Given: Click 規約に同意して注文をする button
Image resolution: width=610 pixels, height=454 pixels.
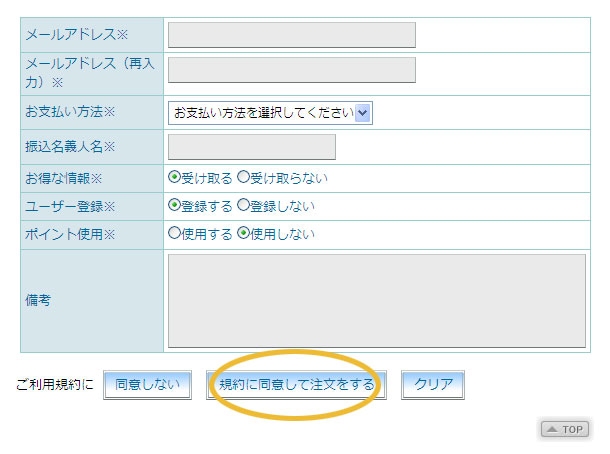Looking at the screenshot, I should point(296,385).
